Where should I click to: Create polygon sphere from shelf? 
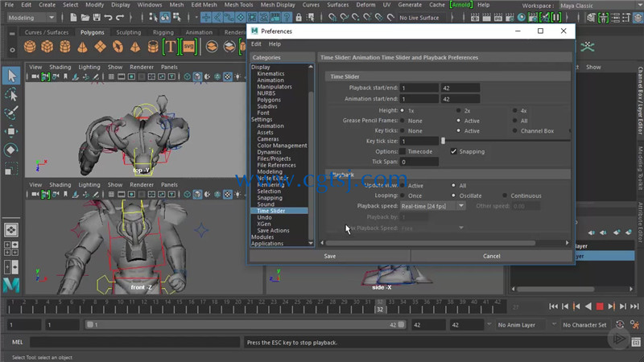click(30, 47)
